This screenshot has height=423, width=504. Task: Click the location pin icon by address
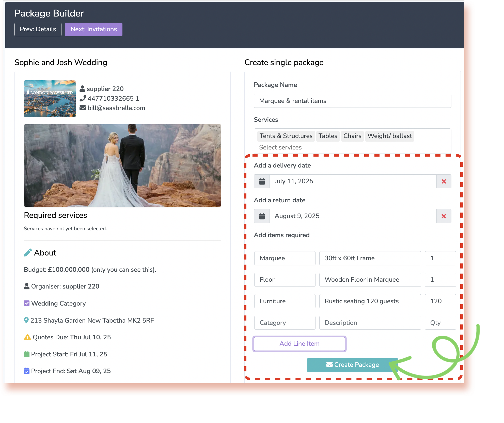tap(26, 320)
